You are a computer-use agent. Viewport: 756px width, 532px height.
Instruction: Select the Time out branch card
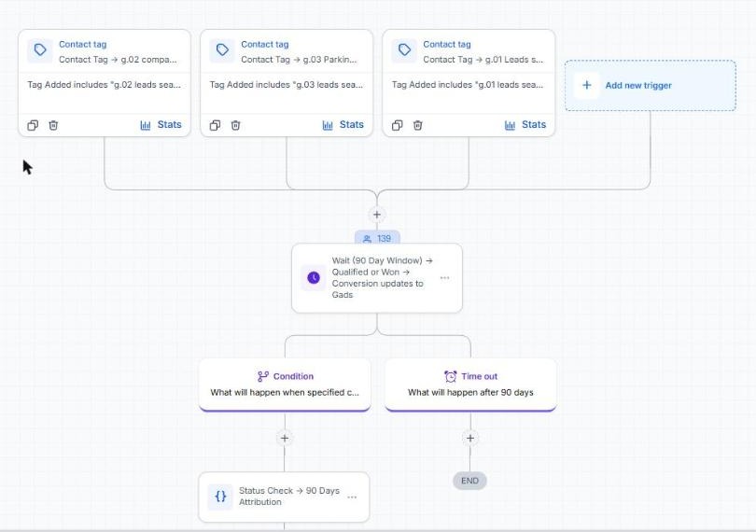pos(470,385)
